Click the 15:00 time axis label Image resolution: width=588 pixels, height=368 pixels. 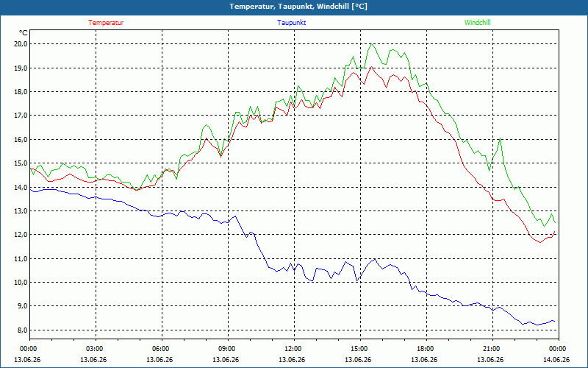[358, 349]
